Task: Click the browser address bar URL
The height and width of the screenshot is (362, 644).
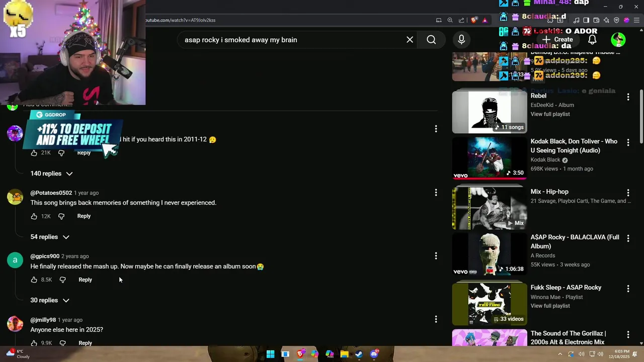Action: (180, 20)
